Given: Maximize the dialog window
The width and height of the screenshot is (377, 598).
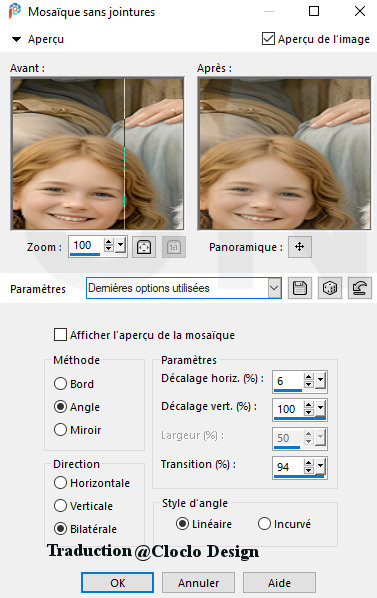Looking at the screenshot, I should click(x=314, y=11).
